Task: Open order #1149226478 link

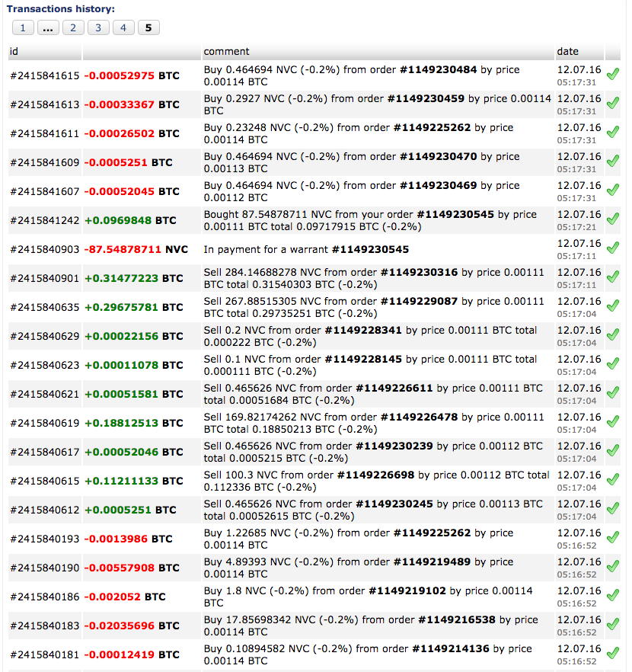Action: coord(420,417)
